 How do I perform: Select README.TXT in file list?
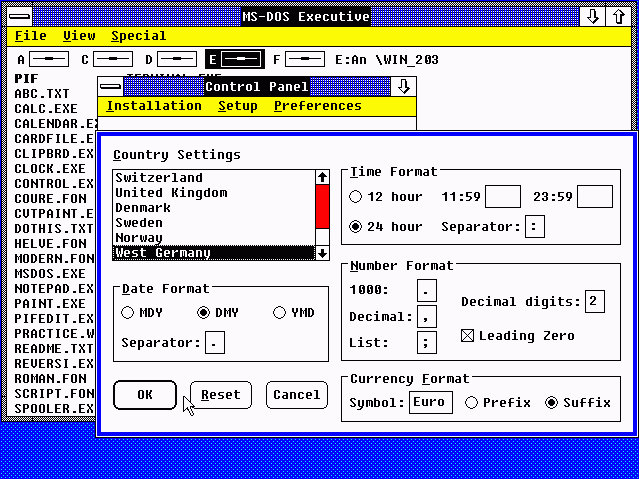tap(54, 349)
